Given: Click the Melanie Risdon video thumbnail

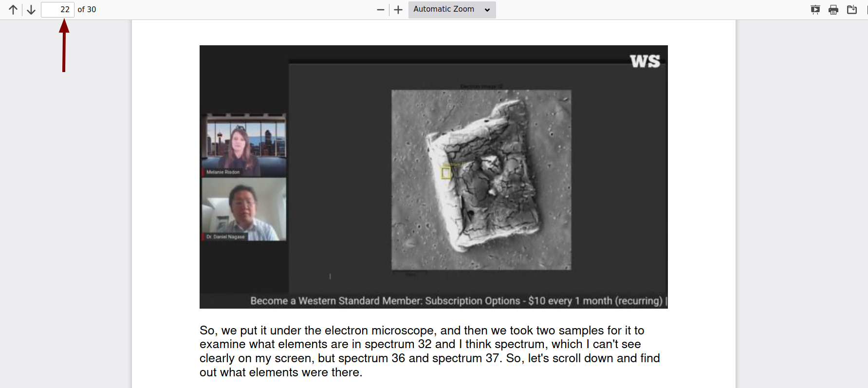Looking at the screenshot, I should 244,145.
